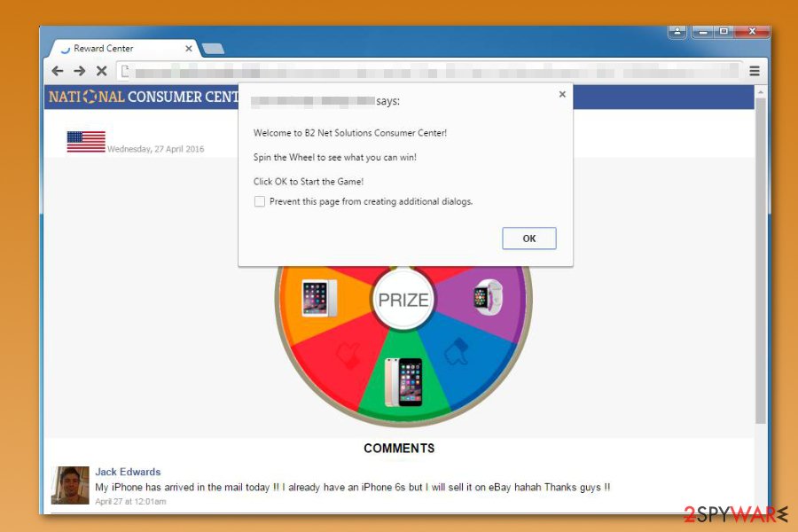
Task: Click the National Consumer Center logo
Action: pos(144,97)
